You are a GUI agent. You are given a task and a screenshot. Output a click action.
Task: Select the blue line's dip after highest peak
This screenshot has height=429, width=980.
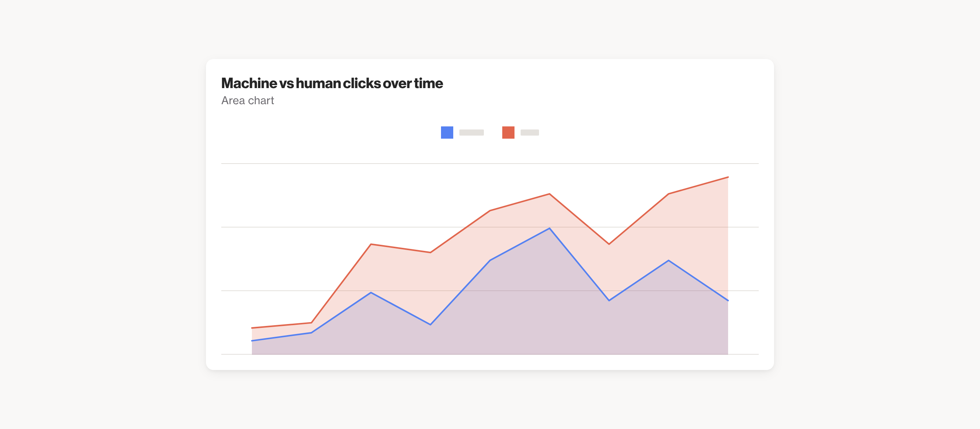[x=609, y=300]
